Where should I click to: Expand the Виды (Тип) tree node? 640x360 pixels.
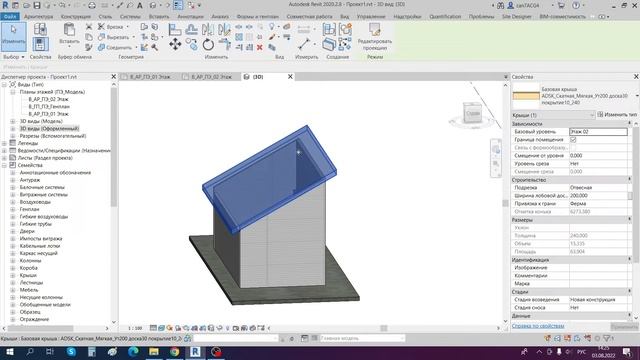[x=5, y=84]
